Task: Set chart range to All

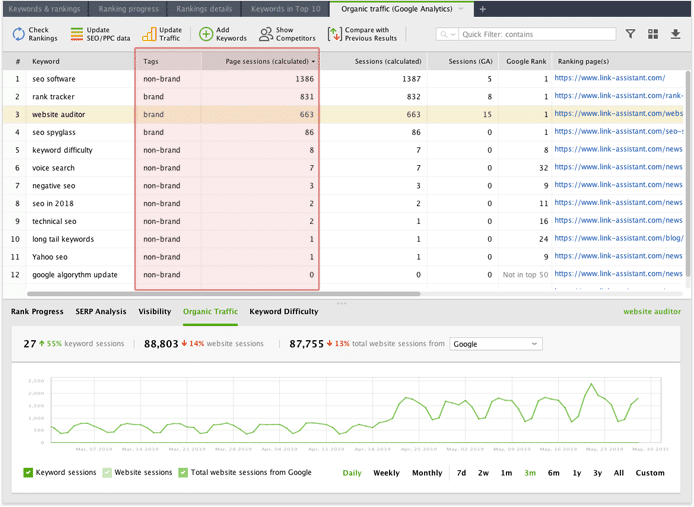Action: [619, 473]
